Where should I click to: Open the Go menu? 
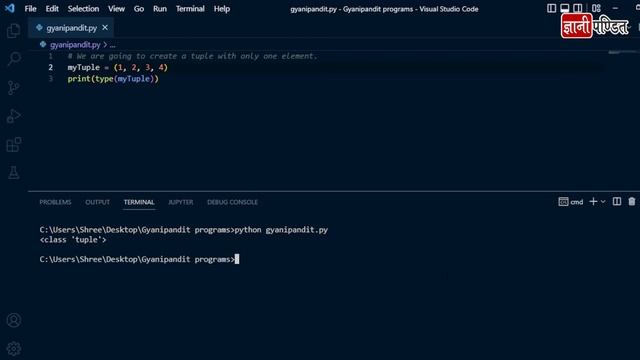[x=139, y=9]
